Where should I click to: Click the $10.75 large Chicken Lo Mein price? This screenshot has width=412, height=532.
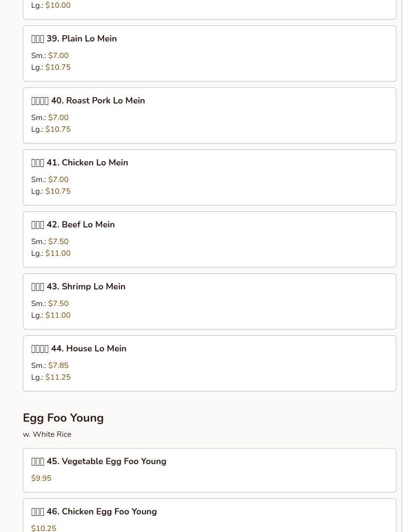58,191
